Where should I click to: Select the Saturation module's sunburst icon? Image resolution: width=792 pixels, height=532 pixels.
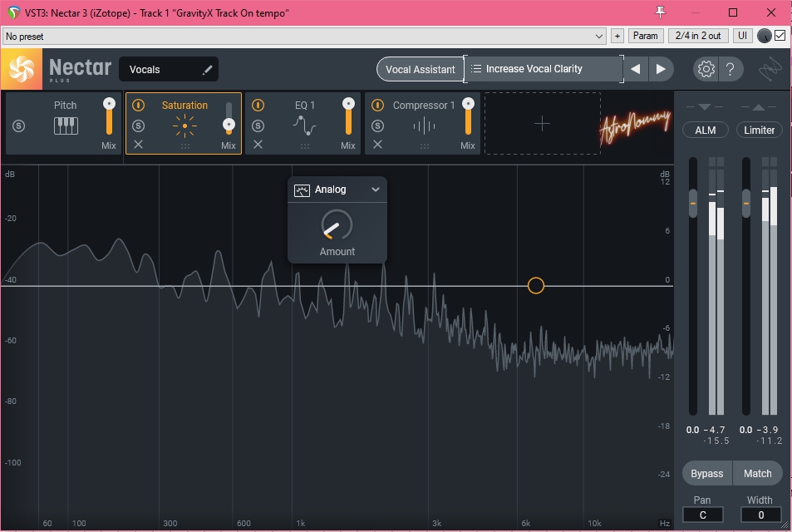pyautogui.click(x=184, y=126)
